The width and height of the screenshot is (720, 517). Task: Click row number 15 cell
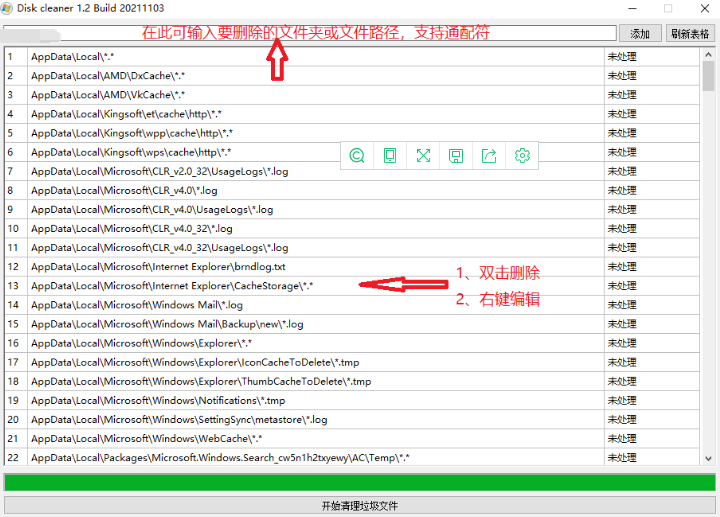(16, 324)
